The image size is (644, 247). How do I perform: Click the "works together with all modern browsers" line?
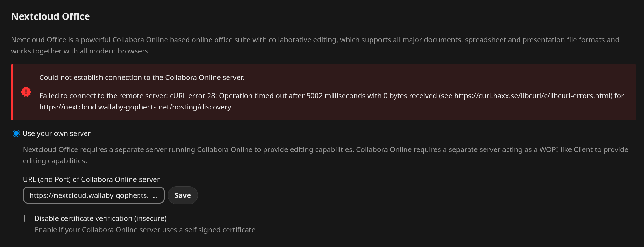pos(80,51)
